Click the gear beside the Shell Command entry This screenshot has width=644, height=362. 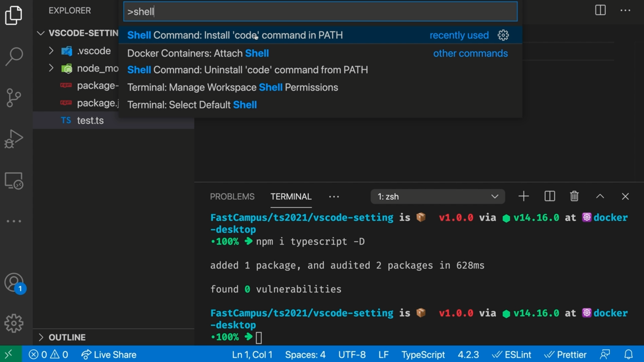[x=503, y=35]
